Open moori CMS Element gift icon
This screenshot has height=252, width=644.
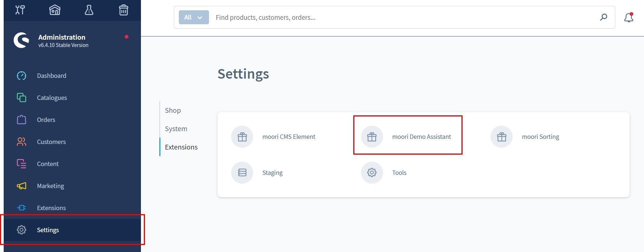pos(242,137)
